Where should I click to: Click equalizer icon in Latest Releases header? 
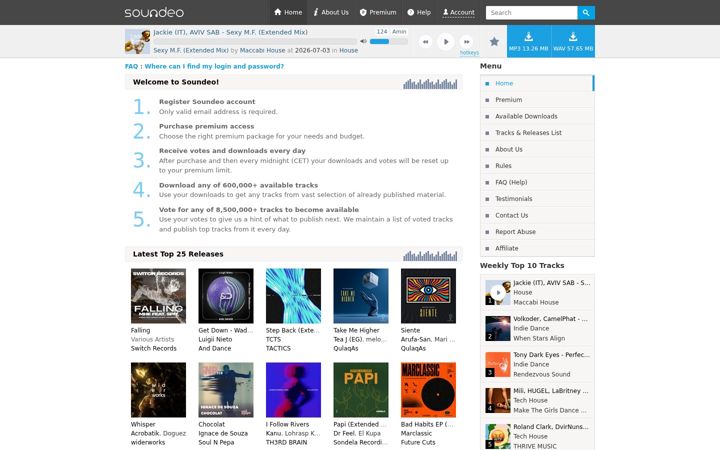pyautogui.click(x=430, y=256)
